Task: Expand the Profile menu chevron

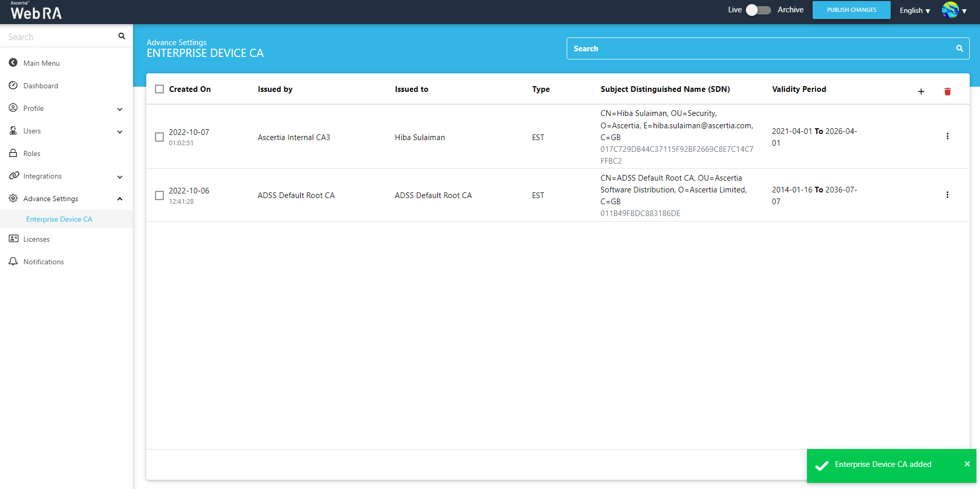Action: click(x=120, y=109)
